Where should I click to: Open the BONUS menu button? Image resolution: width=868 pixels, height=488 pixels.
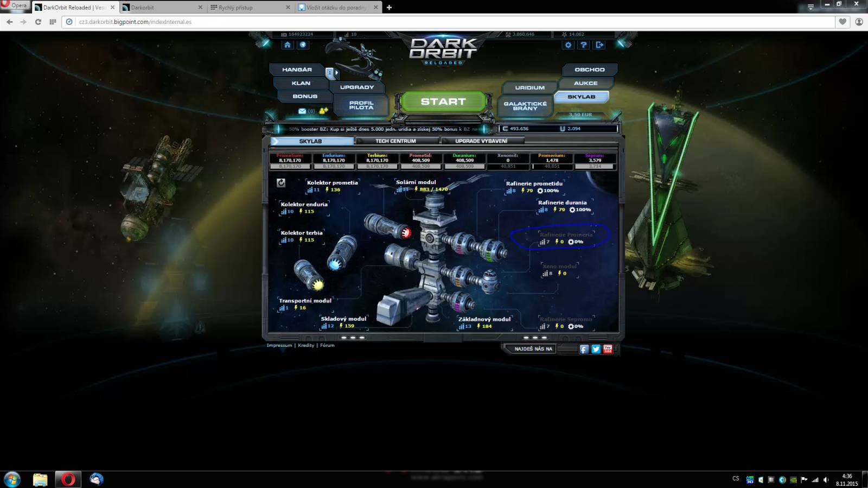[305, 96]
